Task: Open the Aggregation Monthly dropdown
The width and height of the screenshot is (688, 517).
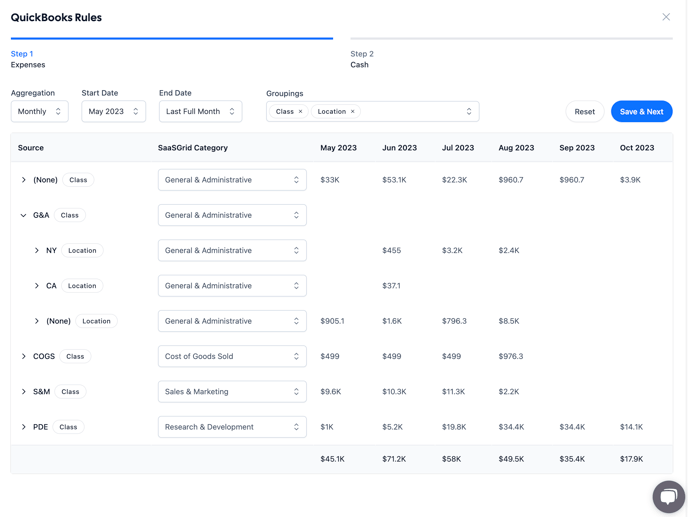Action: (x=39, y=112)
